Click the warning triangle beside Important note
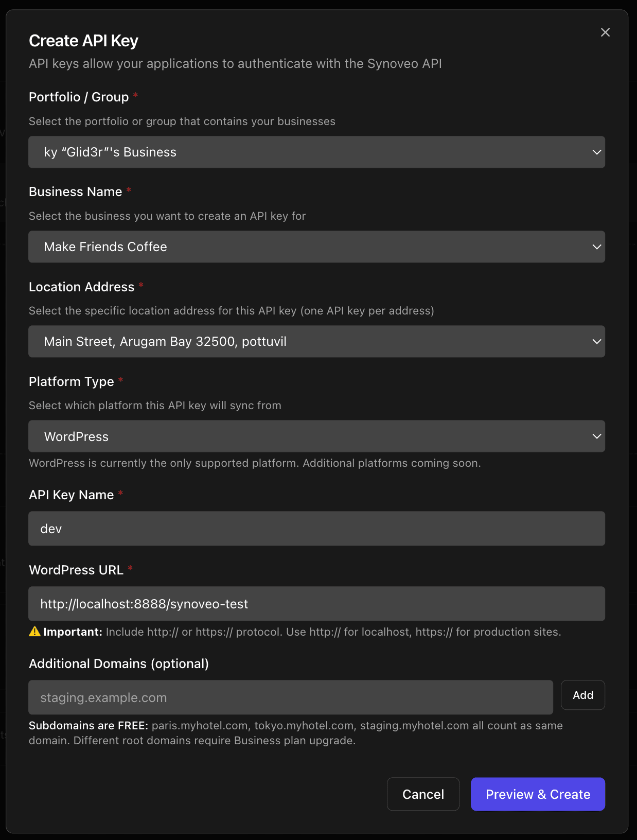The width and height of the screenshot is (637, 840). pos(34,632)
